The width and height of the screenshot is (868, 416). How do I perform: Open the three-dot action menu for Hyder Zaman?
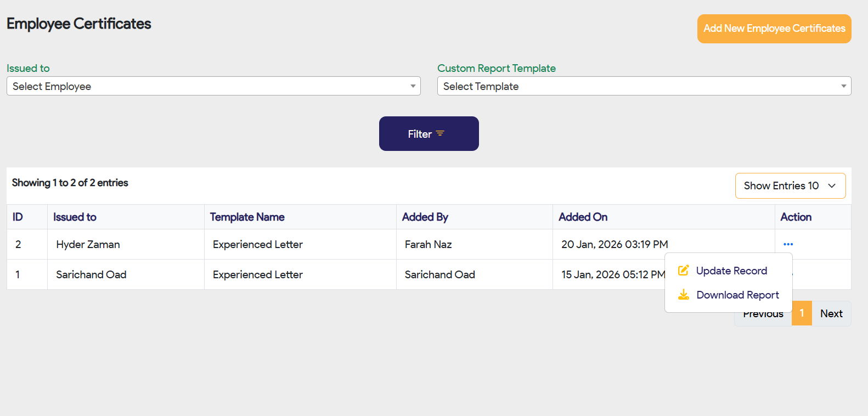[788, 244]
